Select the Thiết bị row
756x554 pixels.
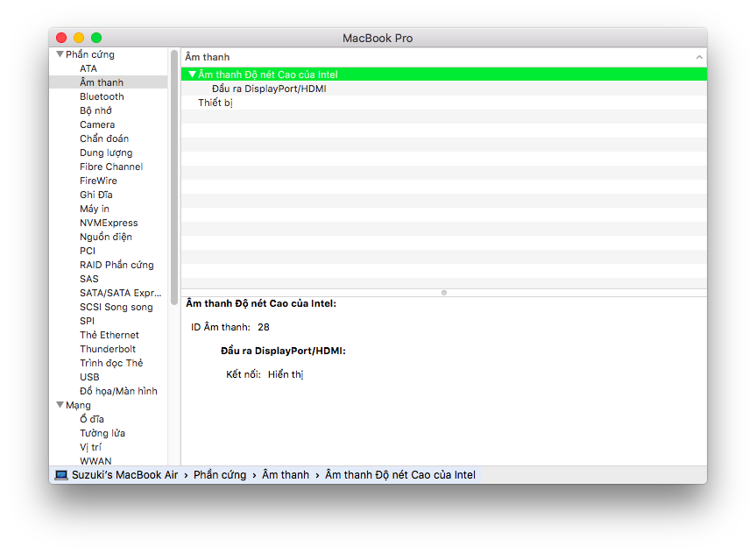pyautogui.click(x=215, y=103)
